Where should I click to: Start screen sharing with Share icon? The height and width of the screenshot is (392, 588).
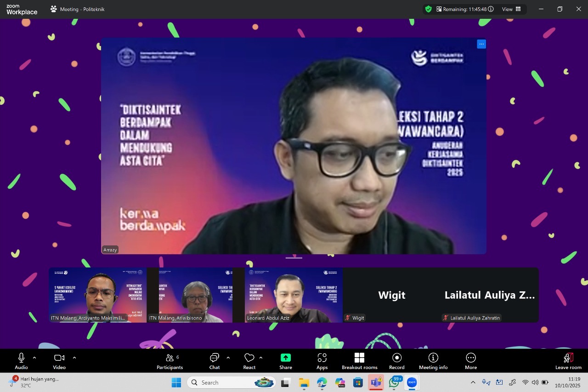coord(285,361)
